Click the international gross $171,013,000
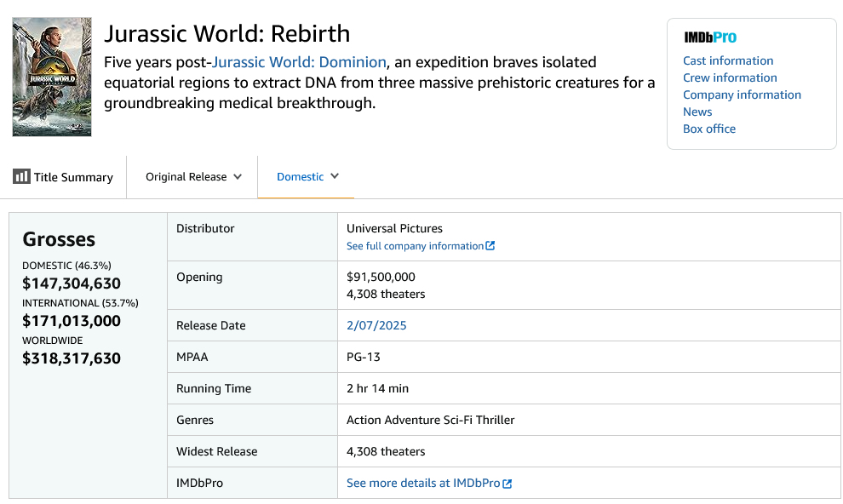Screen dimensions: 843x504 click(x=72, y=321)
